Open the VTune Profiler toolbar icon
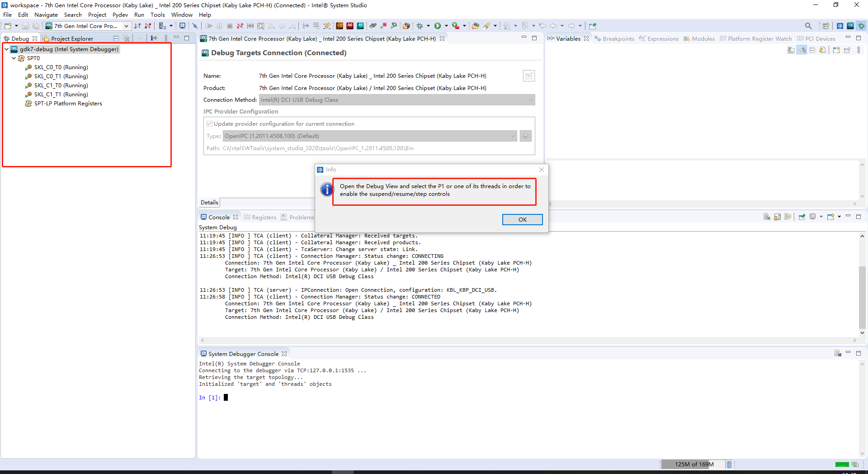Viewport: 868px width, 474px height. click(x=339, y=26)
